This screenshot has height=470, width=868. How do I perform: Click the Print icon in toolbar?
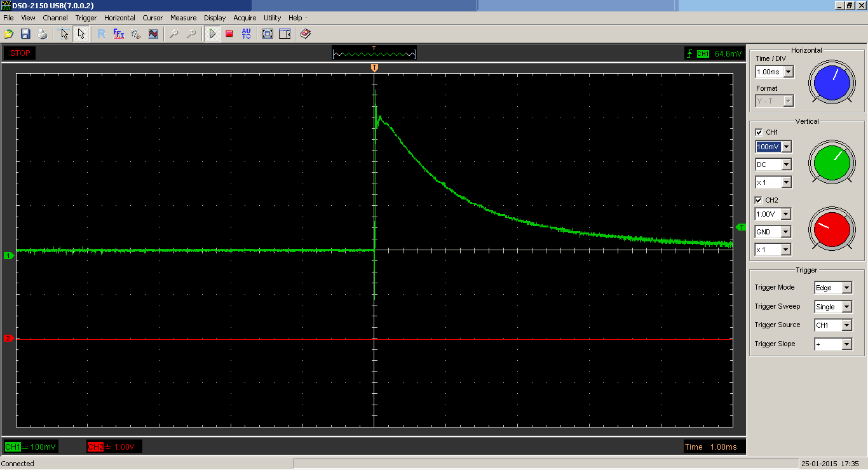42,34
